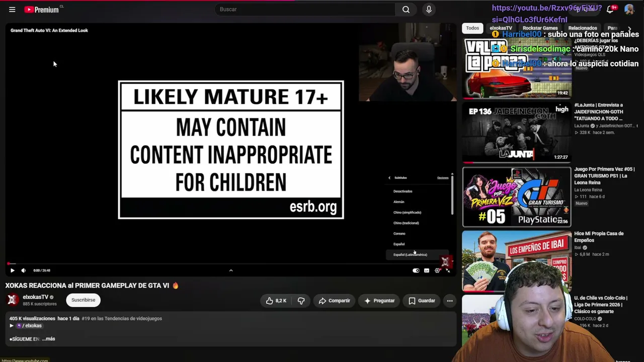Open 'Hice Mi Propia Casa de Empeños' title

tap(599, 237)
